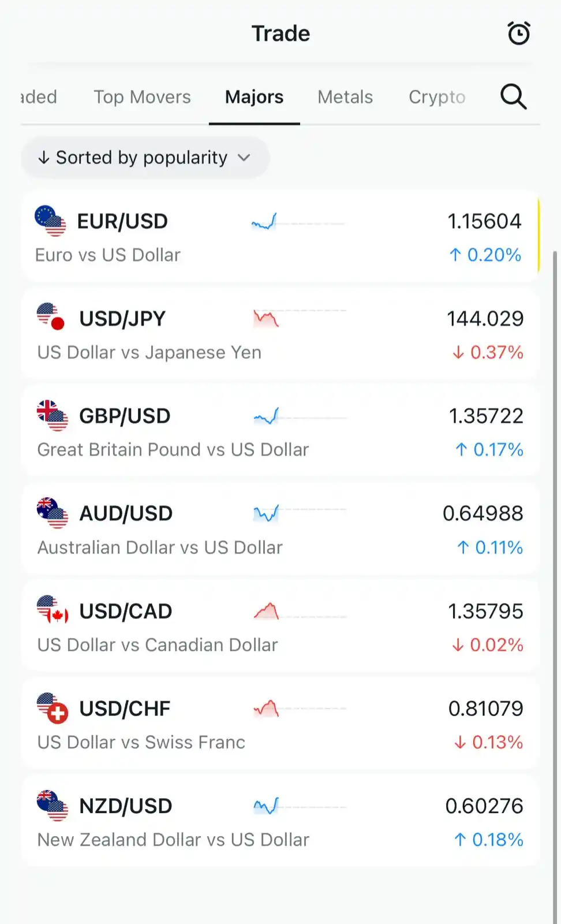Open the Great Britain Pound vs US Dollar row
561x924 pixels.
tap(280, 432)
